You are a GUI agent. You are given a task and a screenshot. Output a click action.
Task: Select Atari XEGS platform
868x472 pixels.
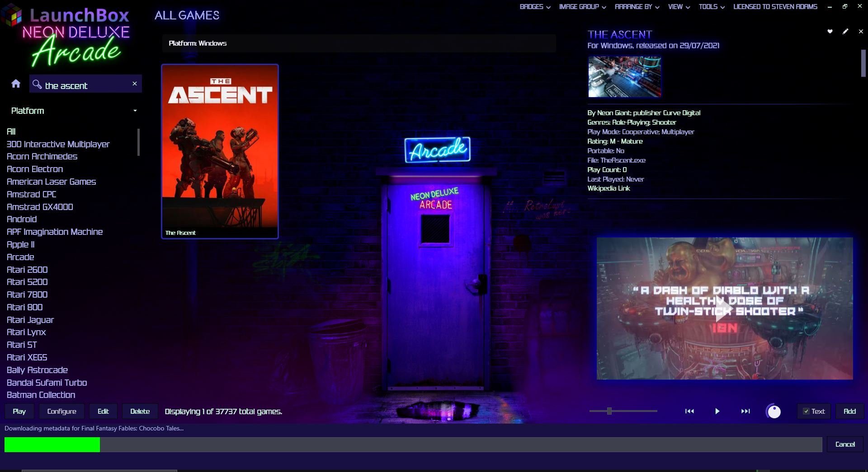coord(27,357)
